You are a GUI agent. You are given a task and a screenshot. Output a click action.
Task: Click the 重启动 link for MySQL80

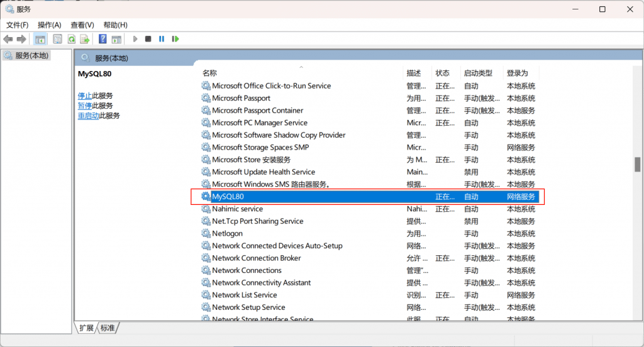(88, 116)
